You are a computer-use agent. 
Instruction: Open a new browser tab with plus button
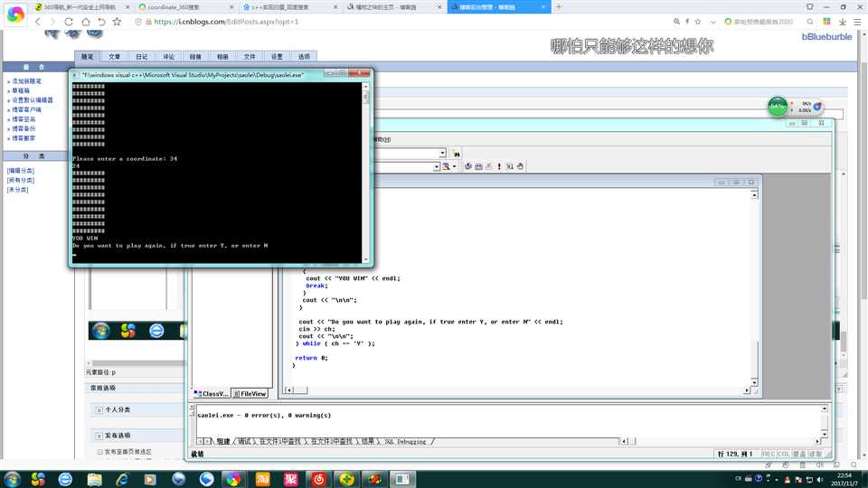click(x=559, y=6)
